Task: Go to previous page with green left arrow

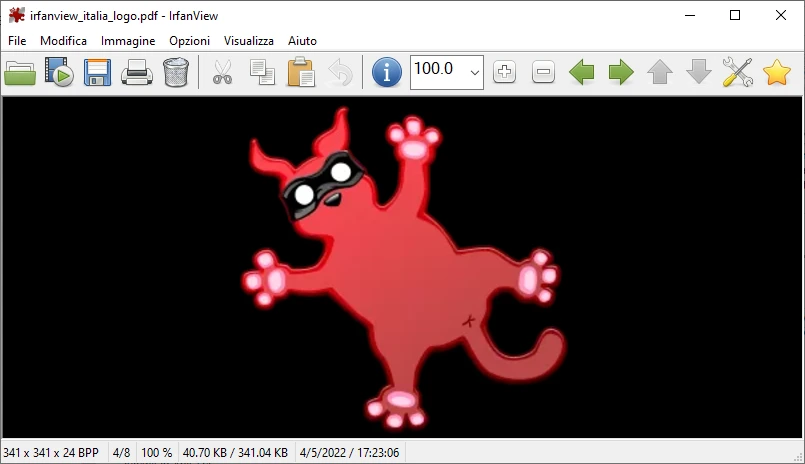Action: 582,72
